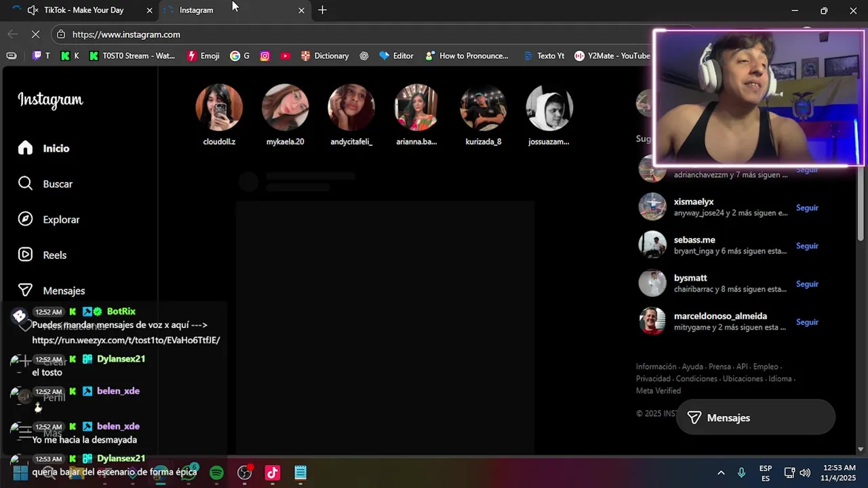868x488 pixels.
Task: Follow bysmatt with Seguir
Action: [x=807, y=284]
